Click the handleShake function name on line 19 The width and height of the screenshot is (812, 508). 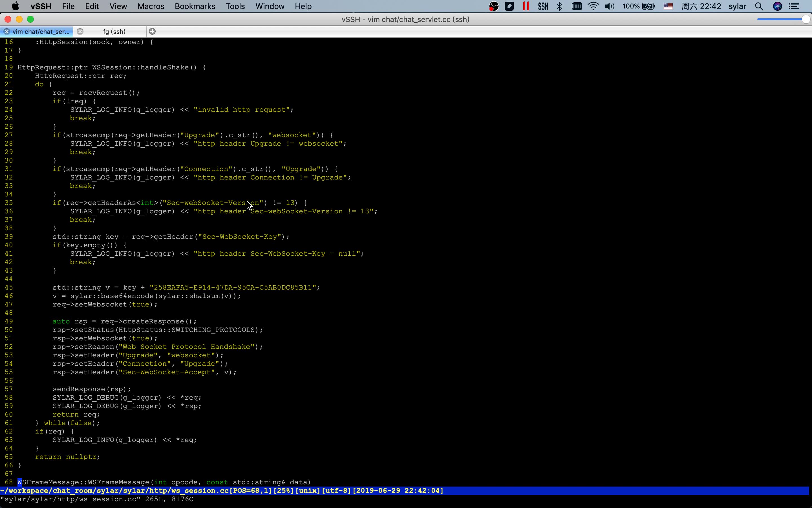(x=164, y=67)
